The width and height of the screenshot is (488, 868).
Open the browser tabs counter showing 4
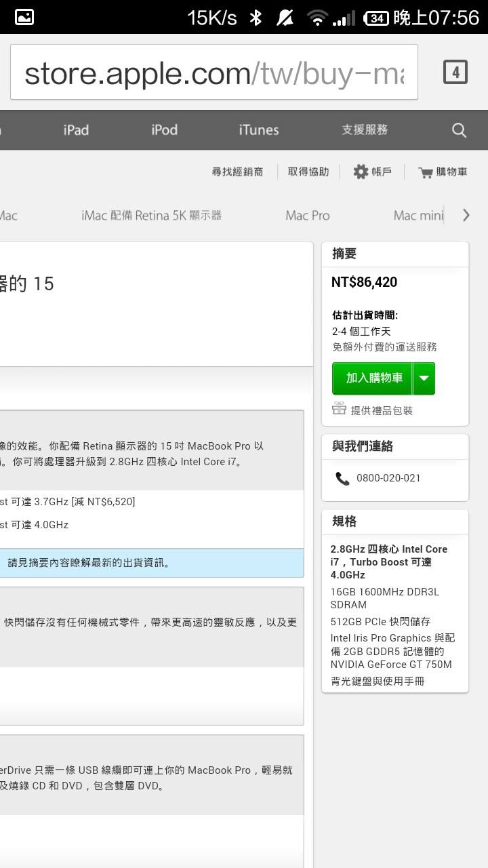(455, 72)
